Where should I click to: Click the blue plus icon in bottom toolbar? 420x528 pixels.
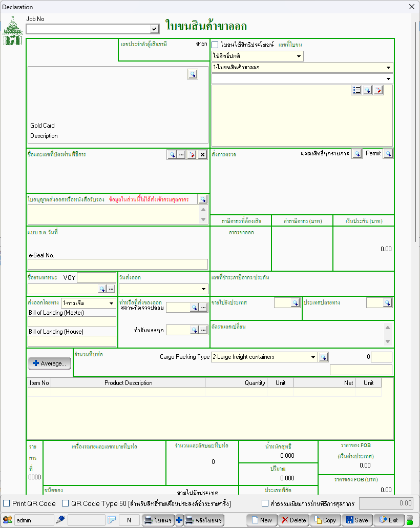(179, 520)
